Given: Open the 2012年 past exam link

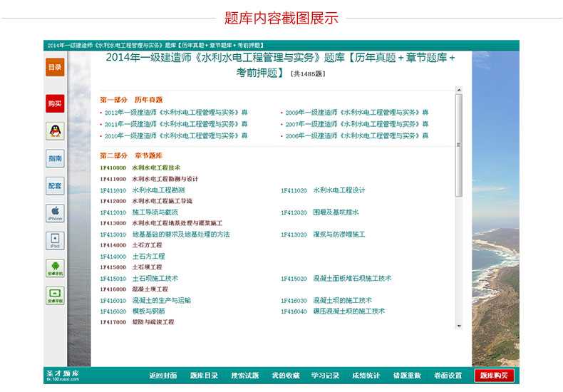Looking at the screenshot, I should 176,113.
